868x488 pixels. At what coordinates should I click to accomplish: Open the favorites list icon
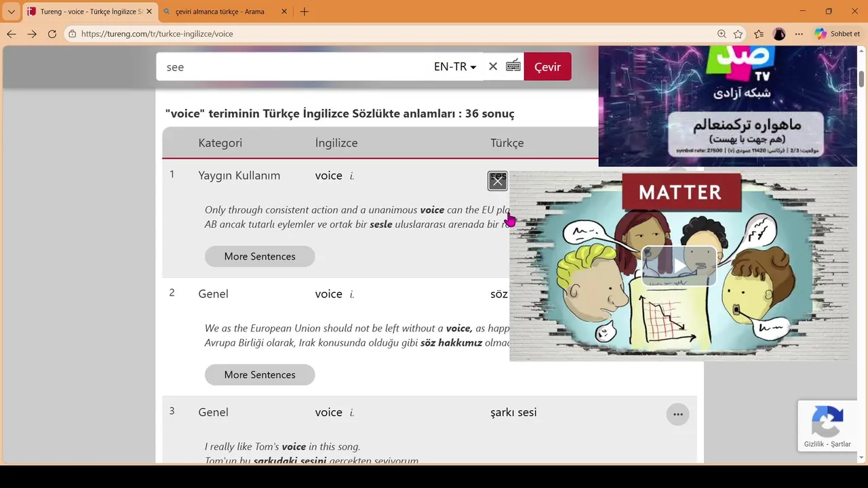[759, 34]
